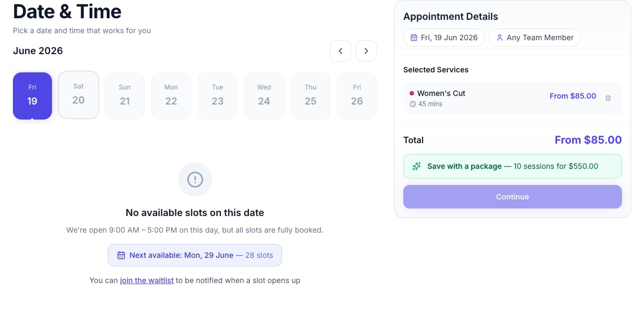This screenshot has width=644, height=312.
Task: Select Sun 21 date
Action: pos(125,95)
